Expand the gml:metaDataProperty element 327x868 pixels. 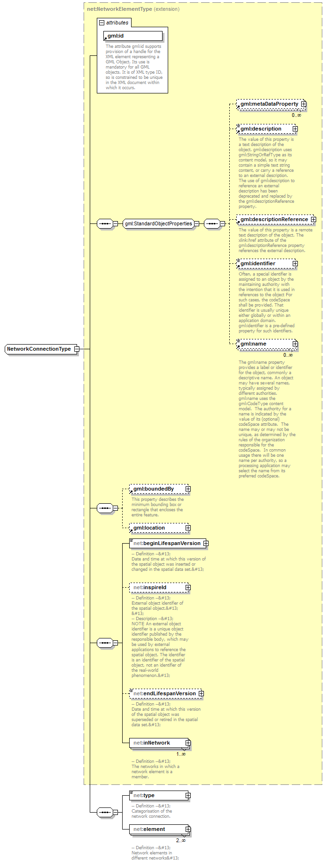(x=304, y=104)
